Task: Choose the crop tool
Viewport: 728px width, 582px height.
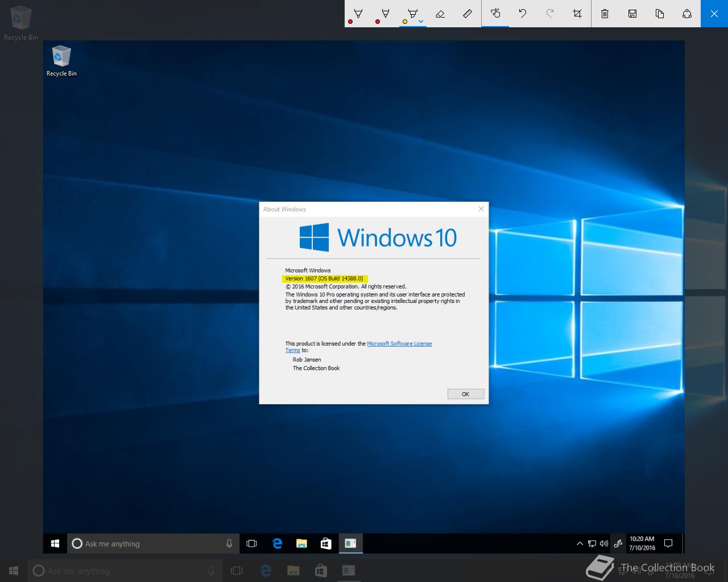Action: point(577,14)
